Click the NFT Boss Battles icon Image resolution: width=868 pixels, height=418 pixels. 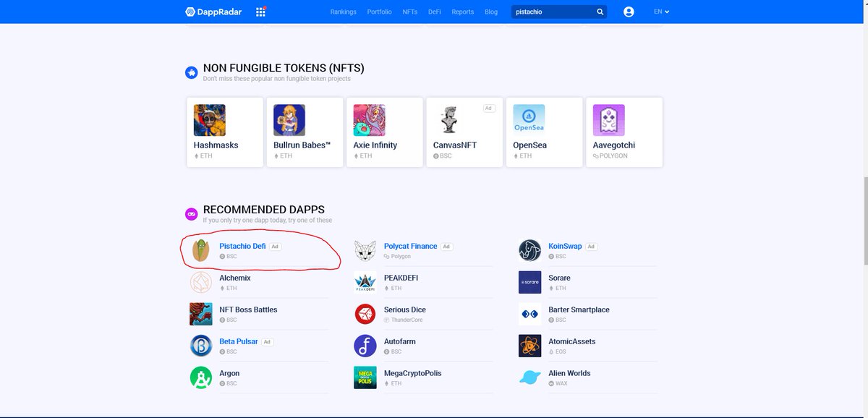click(x=200, y=315)
